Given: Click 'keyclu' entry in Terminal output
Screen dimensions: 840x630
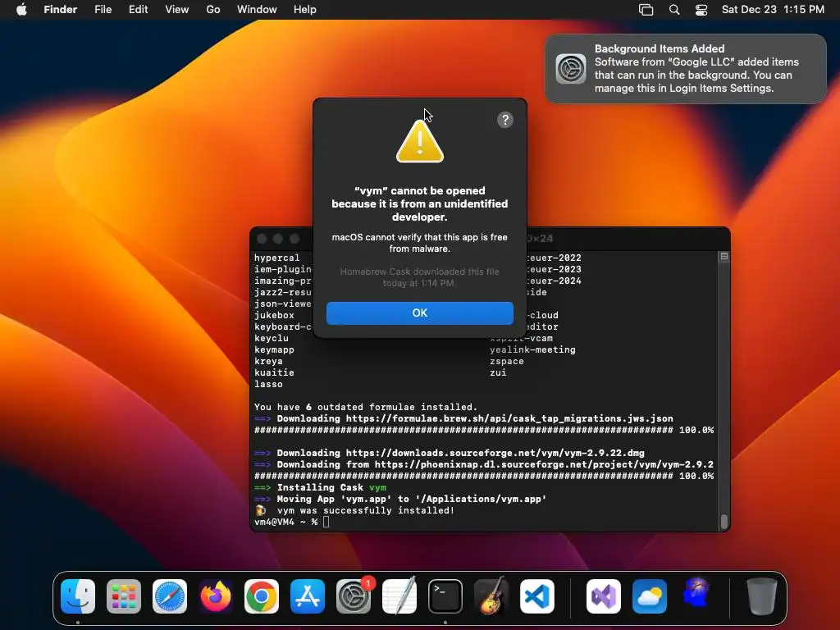Looking at the screenshot, I should (x=271, y=339).
